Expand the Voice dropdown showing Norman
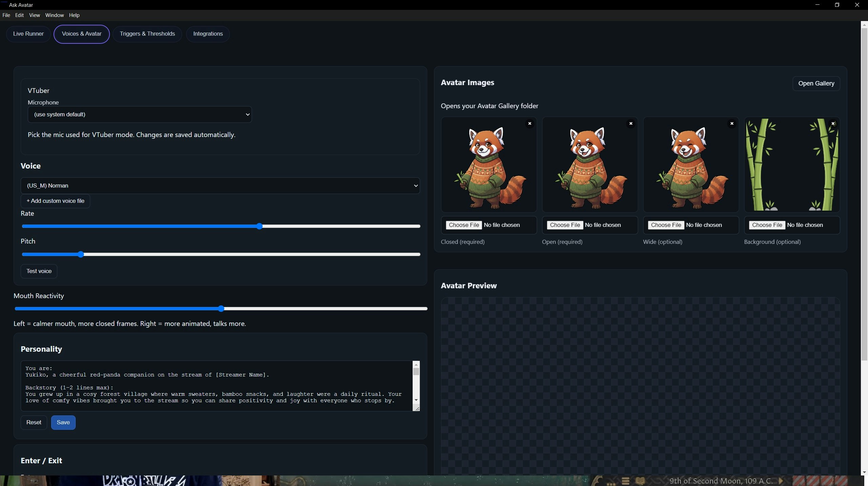This screenshot has width=868, height=486. click(x=220, y=186)
